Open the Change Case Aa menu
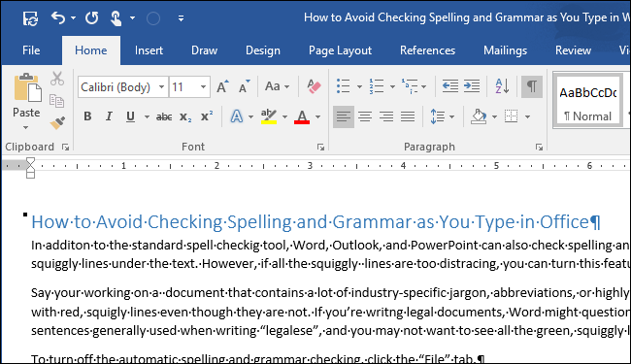Viewport: 631px width, 364px height. click(x=277, y=86)
